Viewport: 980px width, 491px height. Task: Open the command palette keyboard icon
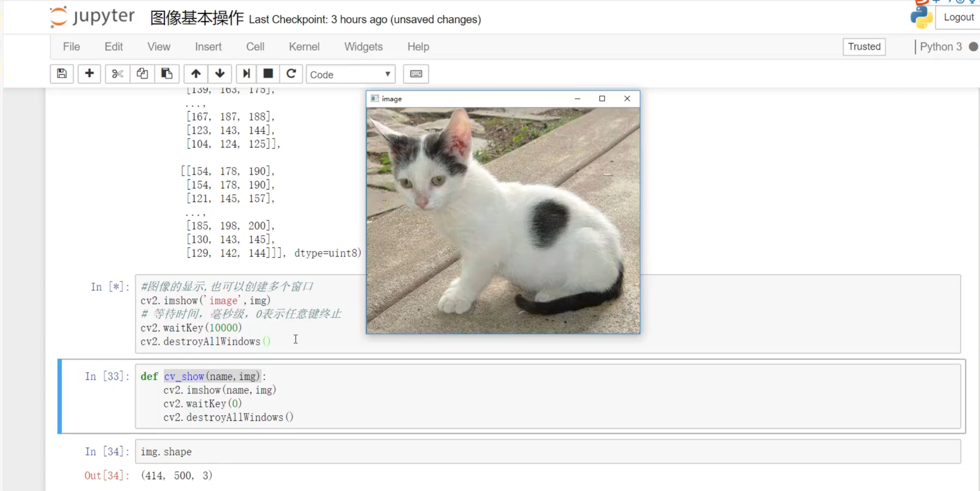click(x=416, y=74)
